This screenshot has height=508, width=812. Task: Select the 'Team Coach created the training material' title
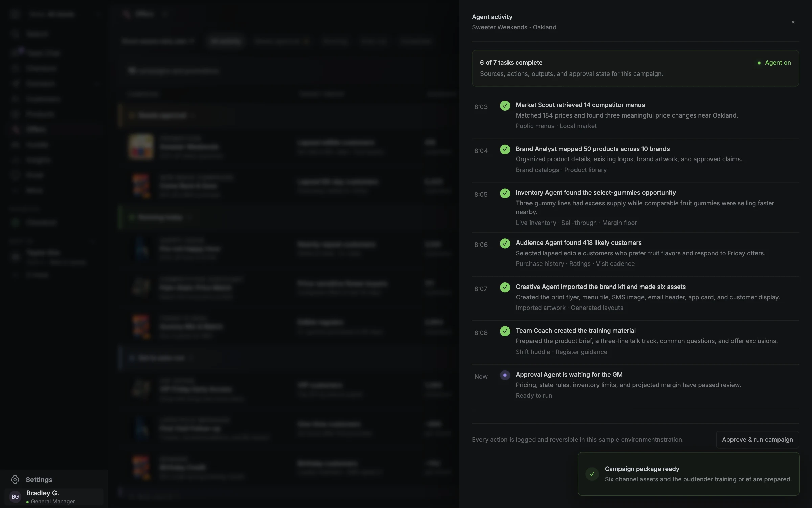coord(576,331)
